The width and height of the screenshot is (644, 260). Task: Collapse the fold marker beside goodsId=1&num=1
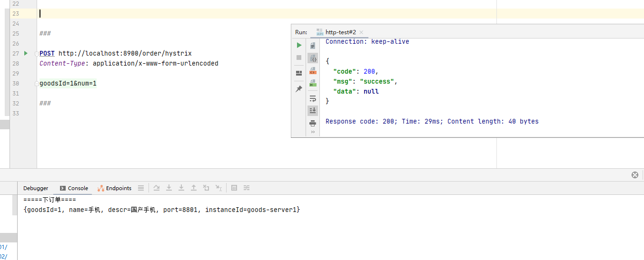37,84
